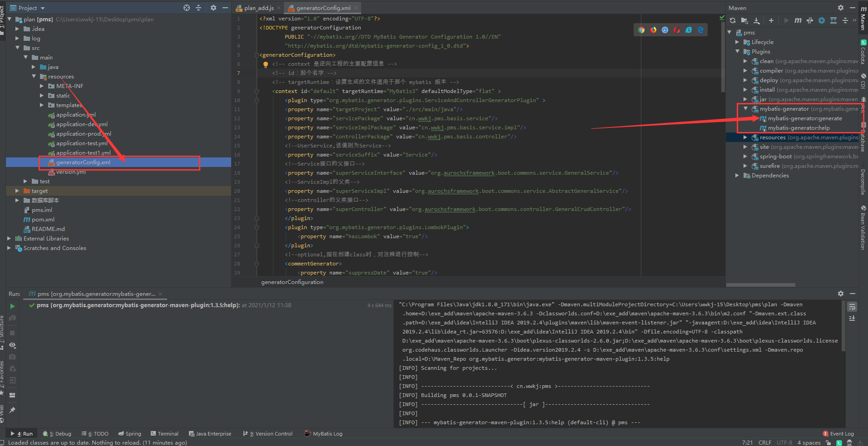Rerun the Maven build with the green play icon
This screenshot has width=868, height=446.
coord(12,305)
